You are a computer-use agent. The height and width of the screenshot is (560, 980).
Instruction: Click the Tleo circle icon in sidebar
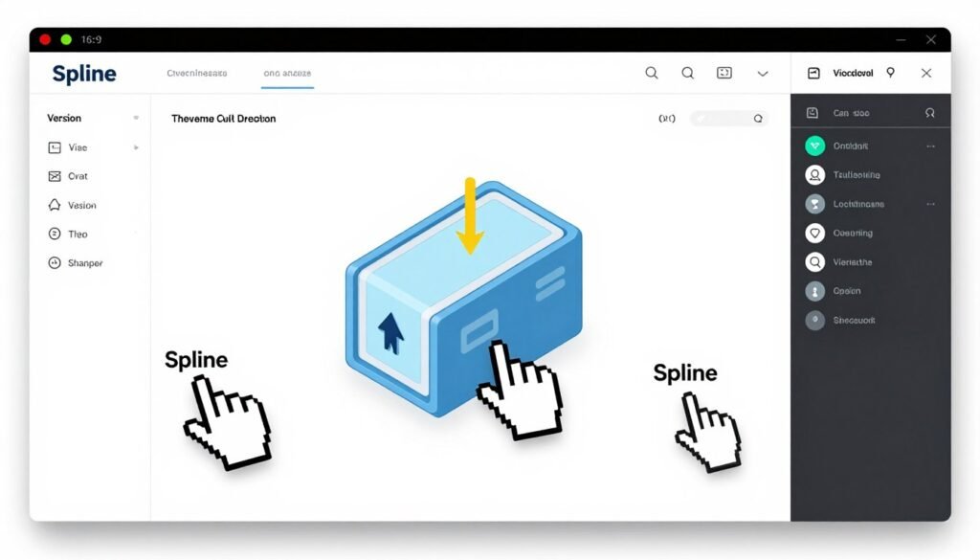tap(55, 234)
